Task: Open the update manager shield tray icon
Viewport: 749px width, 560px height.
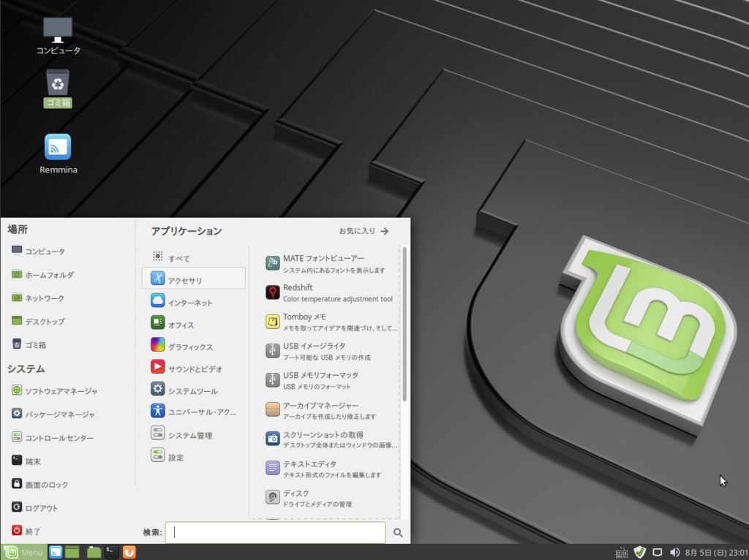Action: [x=639, y=553]
